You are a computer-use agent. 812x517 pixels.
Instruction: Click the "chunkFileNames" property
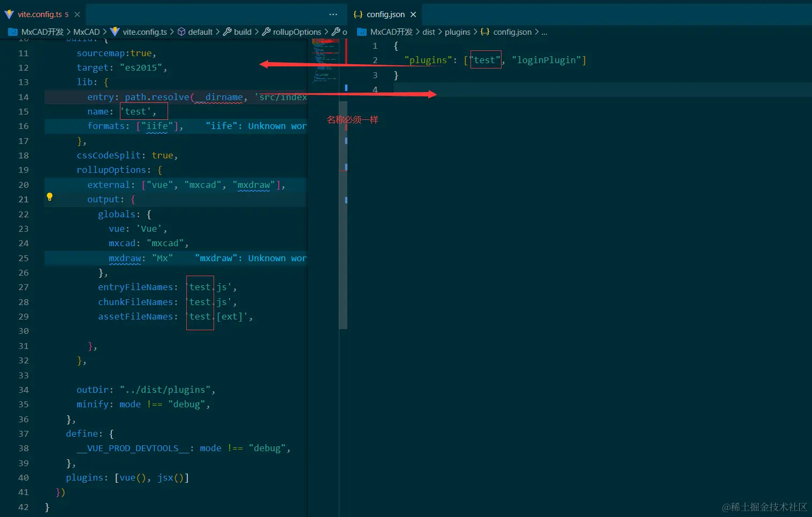[135, 302]
